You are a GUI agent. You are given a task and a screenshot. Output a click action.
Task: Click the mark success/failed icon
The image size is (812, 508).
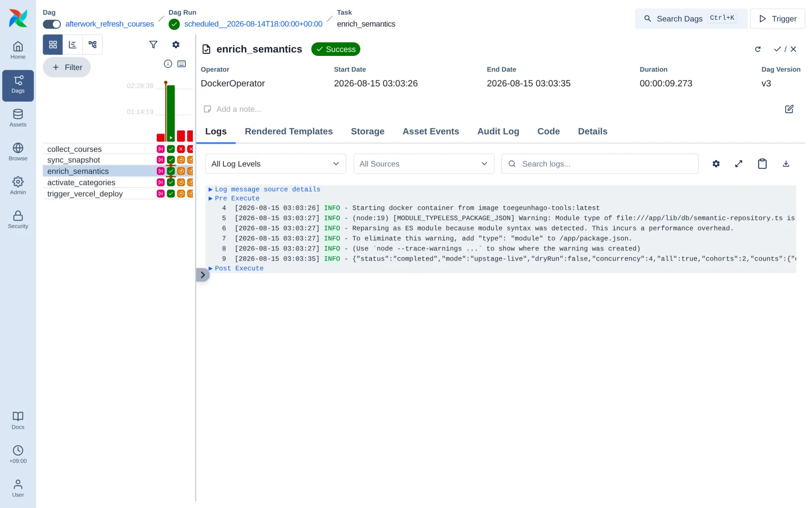click(x=785, y=49)
